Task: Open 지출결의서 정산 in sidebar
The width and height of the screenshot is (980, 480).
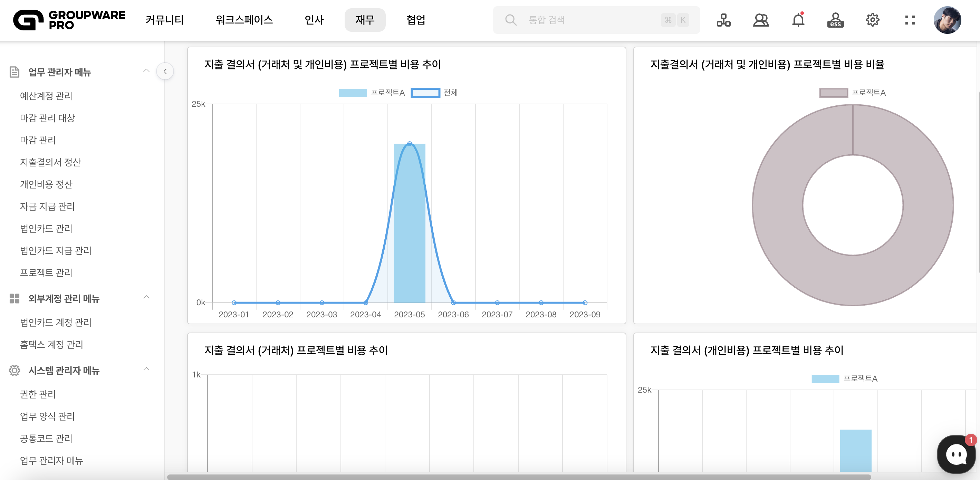Action: tap(50, 162)
